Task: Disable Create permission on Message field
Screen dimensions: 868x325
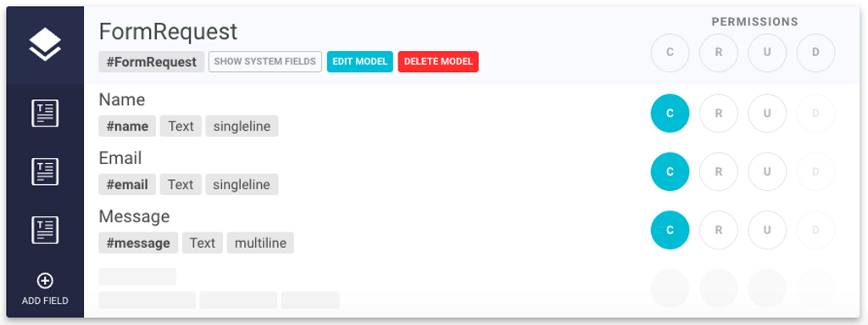Action: (670, 230)
